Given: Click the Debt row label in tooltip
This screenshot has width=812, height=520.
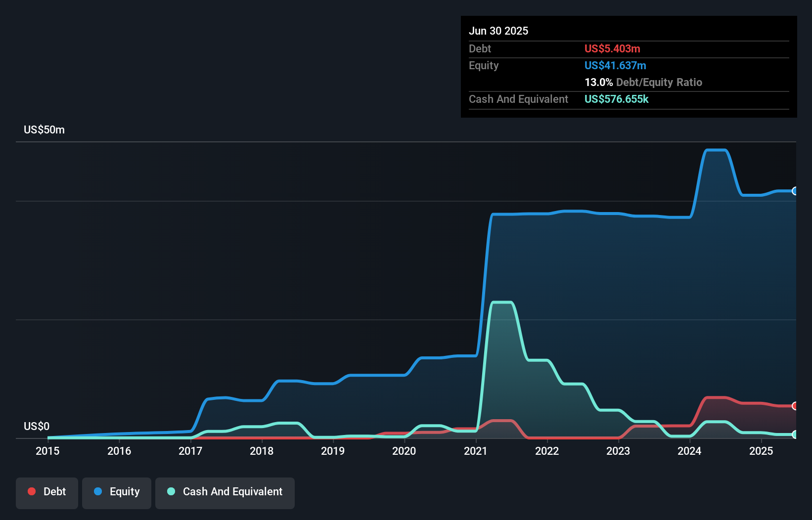Looking at the screenshot, I should pos(480,48).
